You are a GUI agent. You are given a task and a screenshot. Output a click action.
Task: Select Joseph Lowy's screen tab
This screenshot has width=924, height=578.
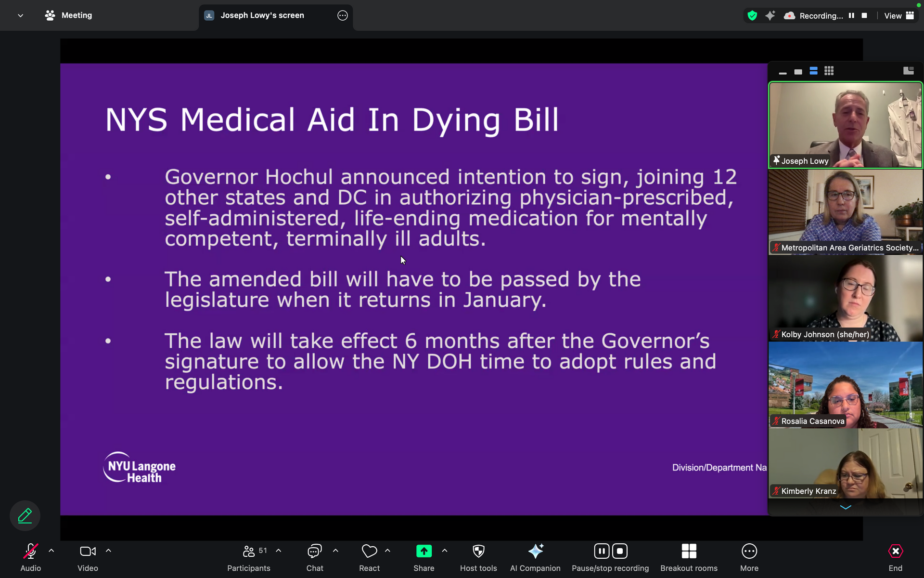pos(262,15)
